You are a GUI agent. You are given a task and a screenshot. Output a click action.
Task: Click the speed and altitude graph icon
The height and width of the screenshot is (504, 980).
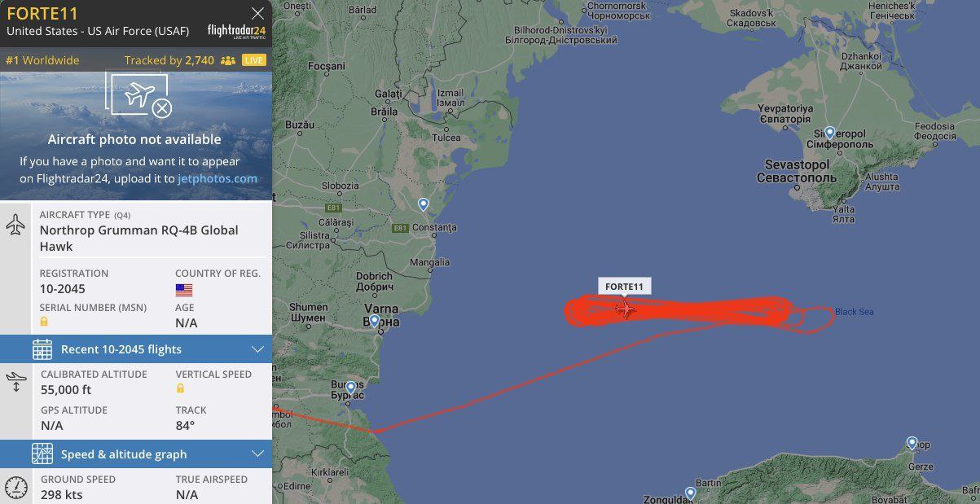pos(42,454)
